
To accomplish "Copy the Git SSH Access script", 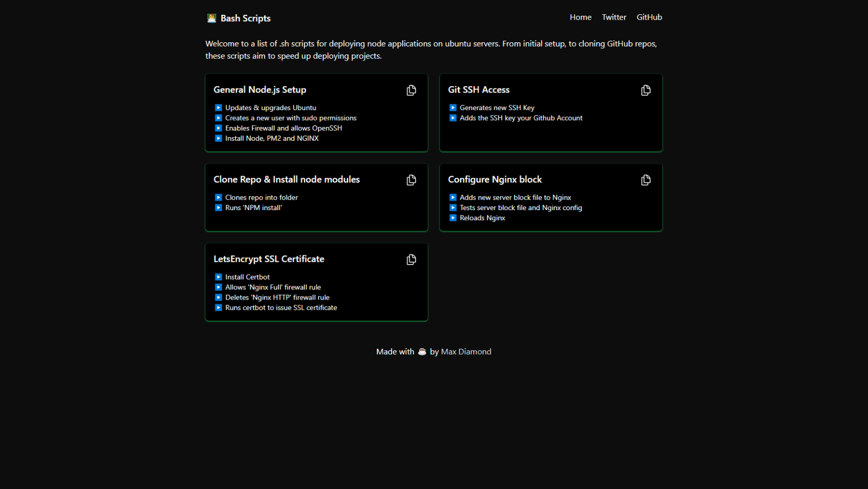I will pyautogui.click(x=646, y=90).
